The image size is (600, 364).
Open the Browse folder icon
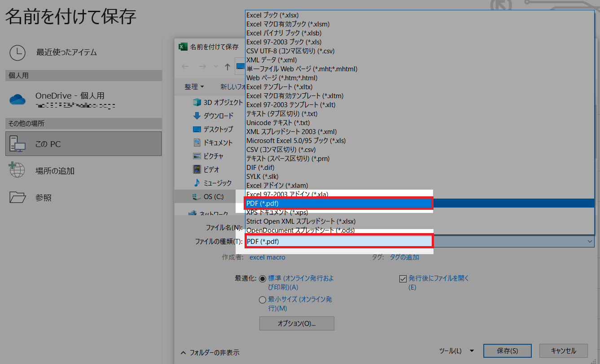pos(18,197)
